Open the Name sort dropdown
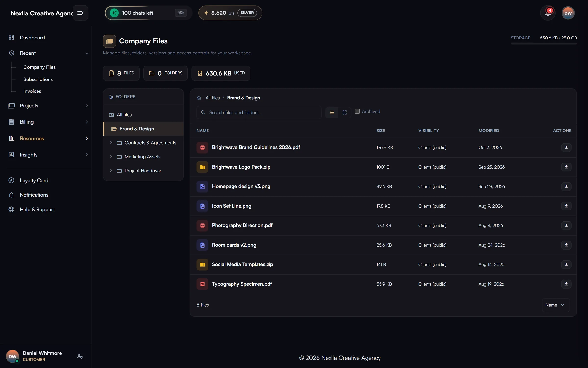The height and width of the screenshot is (368, 588). 556,305
